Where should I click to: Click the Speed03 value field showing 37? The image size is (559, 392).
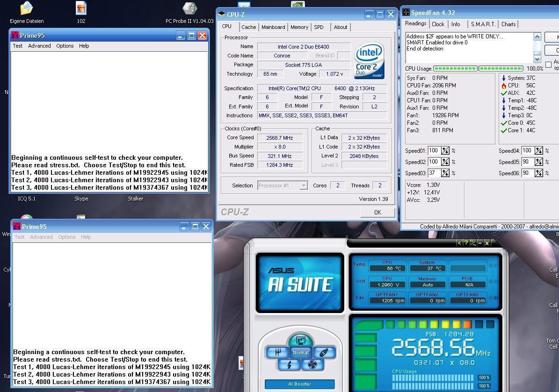pyautogui.click(x=434, y=173)
